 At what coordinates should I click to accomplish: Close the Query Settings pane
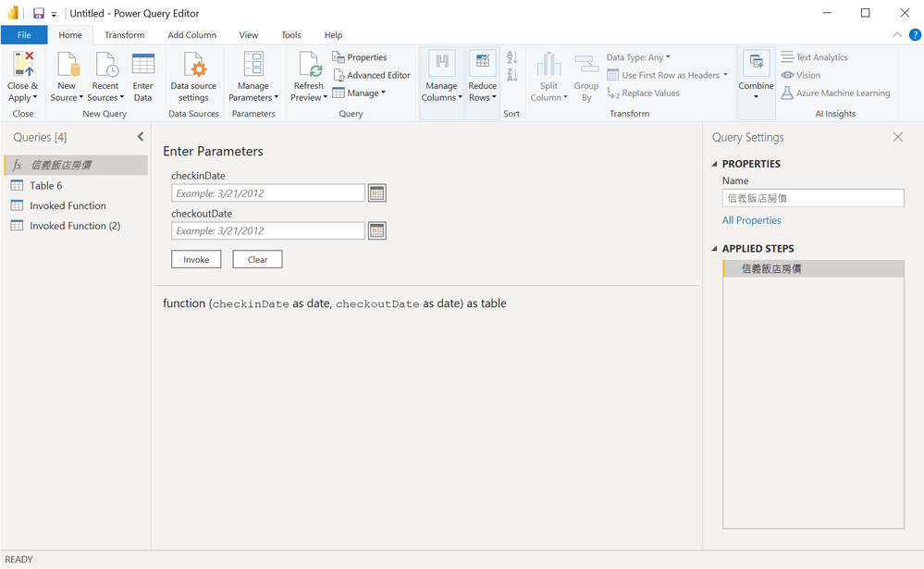pos(897,137)
